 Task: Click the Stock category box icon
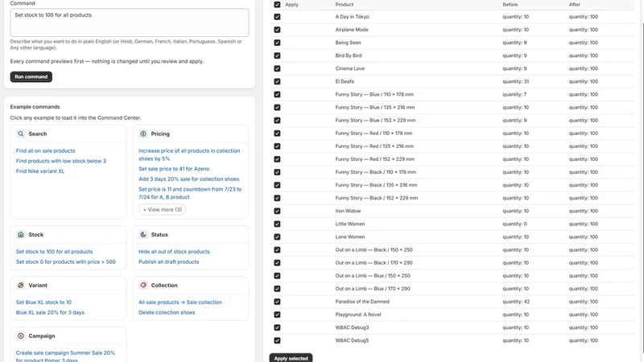point(21,235)
